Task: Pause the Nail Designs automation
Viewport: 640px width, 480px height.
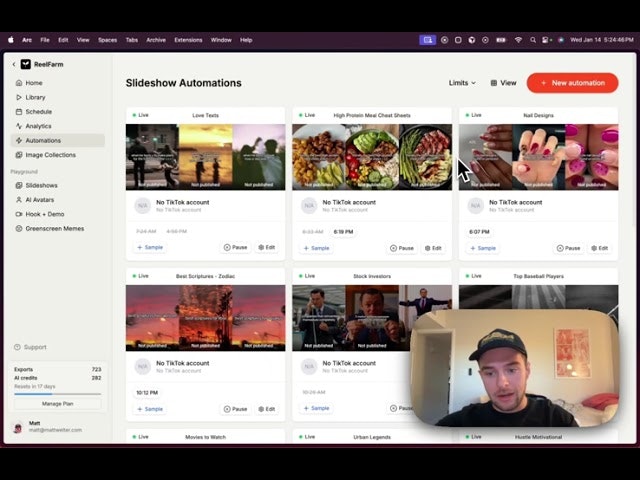Action: click(569, 248)
